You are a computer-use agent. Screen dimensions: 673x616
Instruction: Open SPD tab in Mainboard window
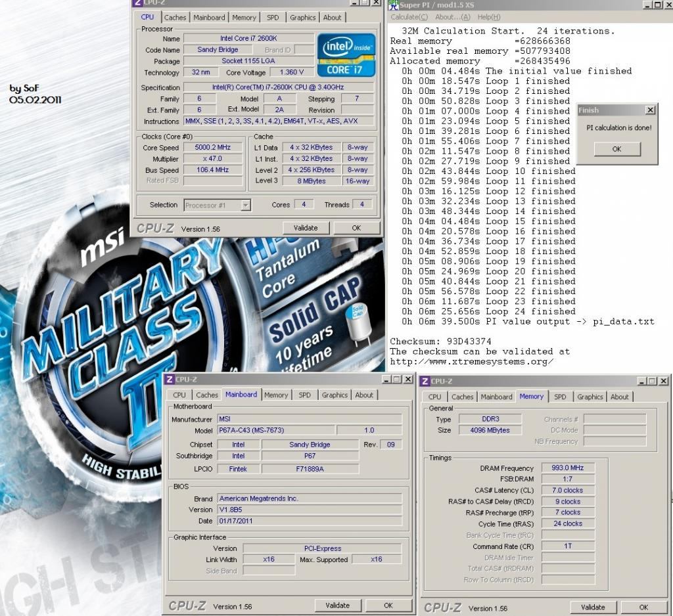click(x=305, y=395)
